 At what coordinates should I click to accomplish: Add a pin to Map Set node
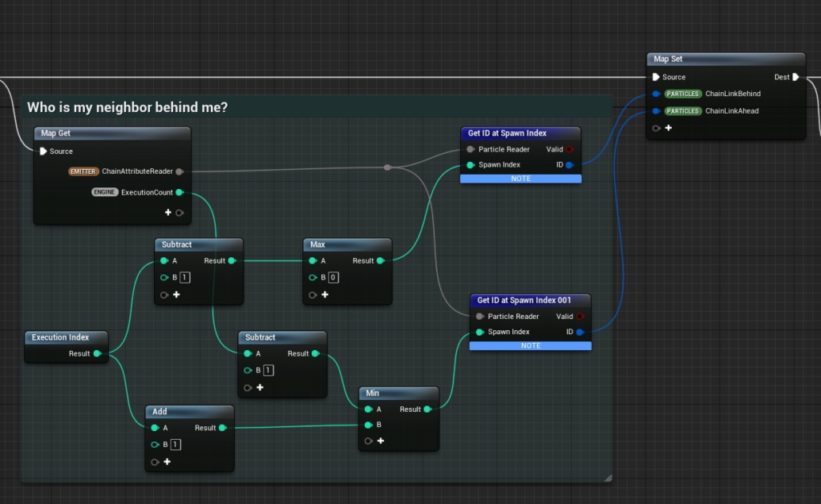coord(669,127)
